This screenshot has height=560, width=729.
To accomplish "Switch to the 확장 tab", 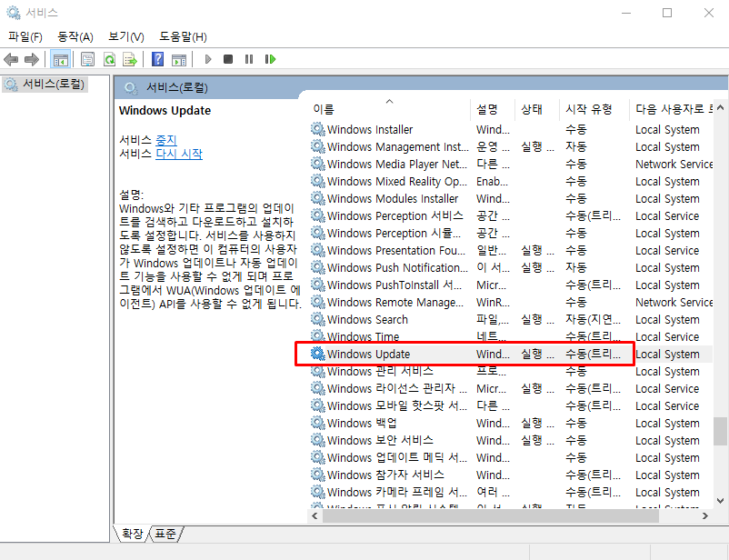I will tap(132, 534).
